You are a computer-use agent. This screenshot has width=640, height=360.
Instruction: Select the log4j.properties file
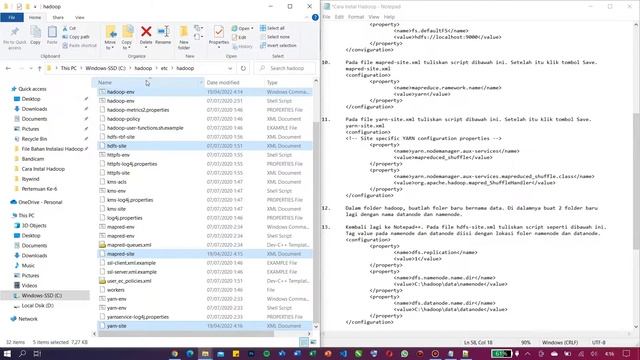(x=205, y=218)
